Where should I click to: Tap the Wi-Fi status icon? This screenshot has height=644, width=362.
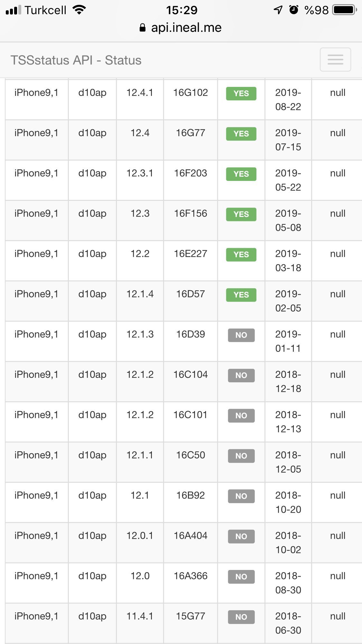[79, 10]
